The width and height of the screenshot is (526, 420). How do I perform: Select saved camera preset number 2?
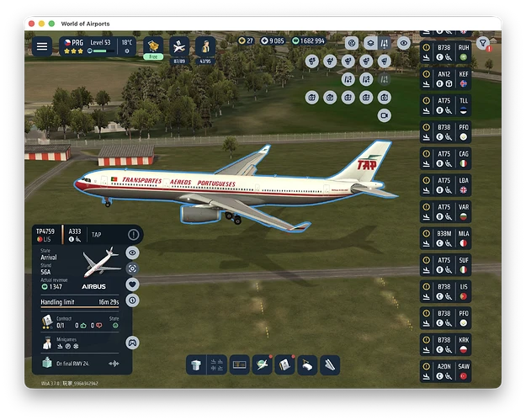366,98
